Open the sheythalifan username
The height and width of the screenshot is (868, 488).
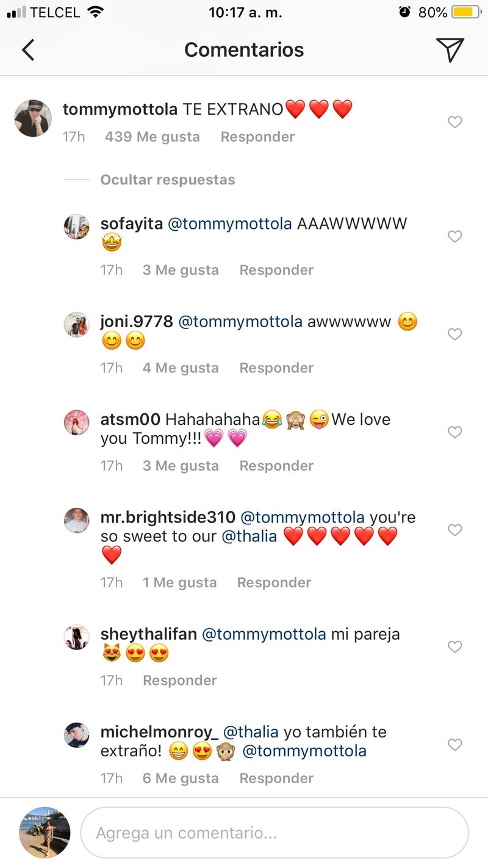coord(148,634)
